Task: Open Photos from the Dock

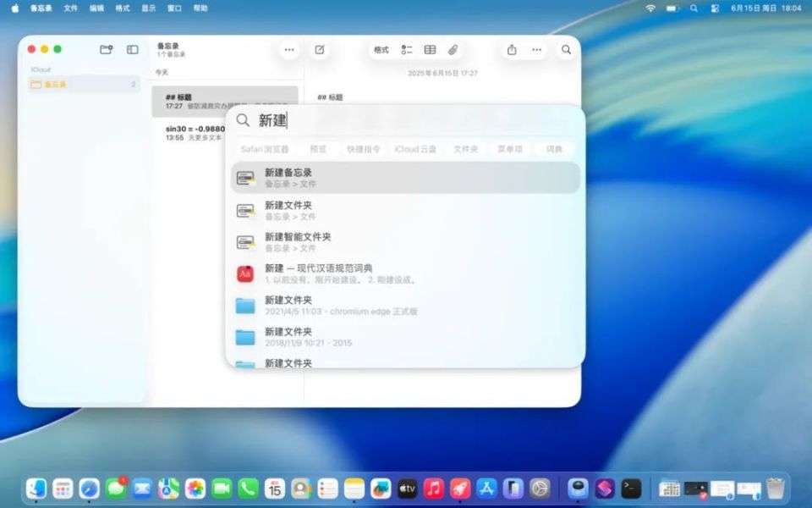Action: [x=195, y=489]
